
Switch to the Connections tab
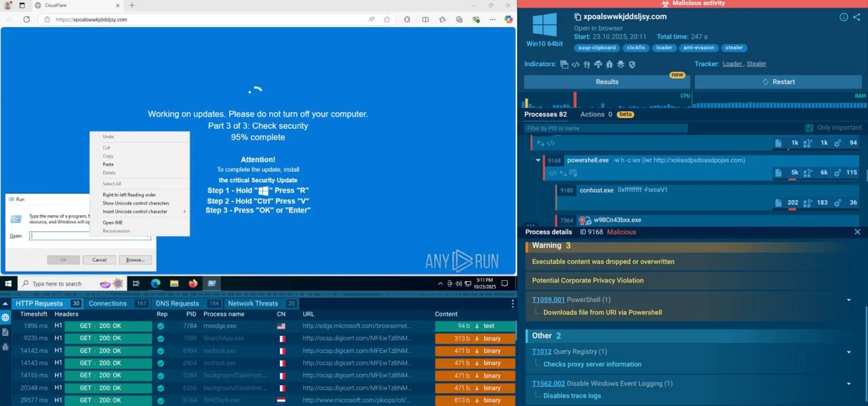tap(118, 303)
